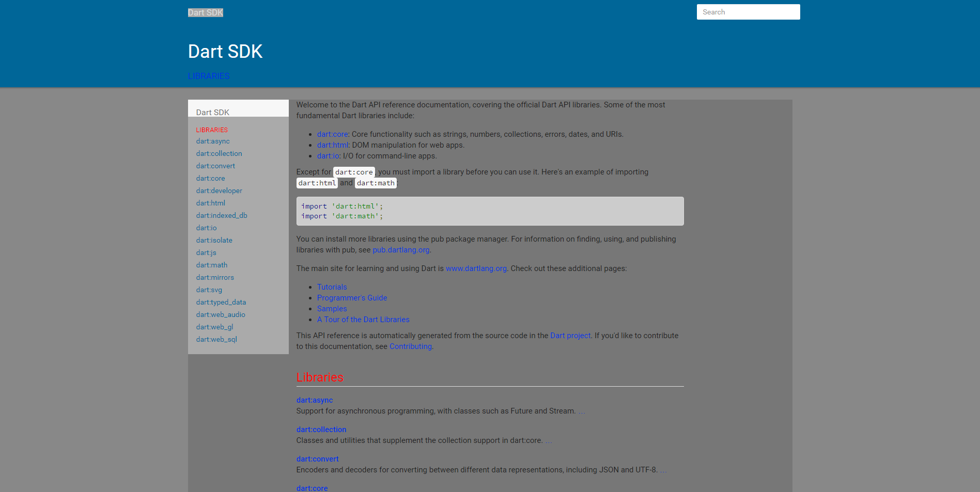Open the Programmer's Guide link
This screenshot has height=492, width=980.
pyautogui.click(x=352, y=298)
